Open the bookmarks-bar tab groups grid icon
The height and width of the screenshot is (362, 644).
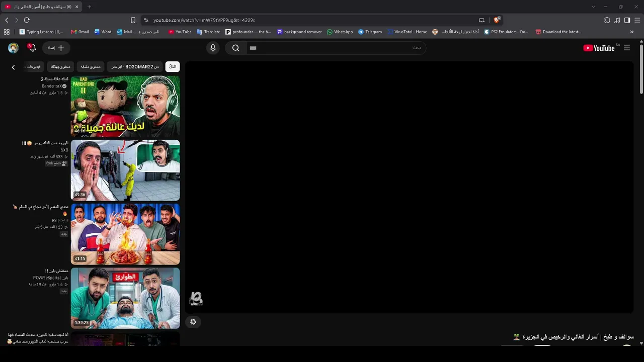coord(7,32)
